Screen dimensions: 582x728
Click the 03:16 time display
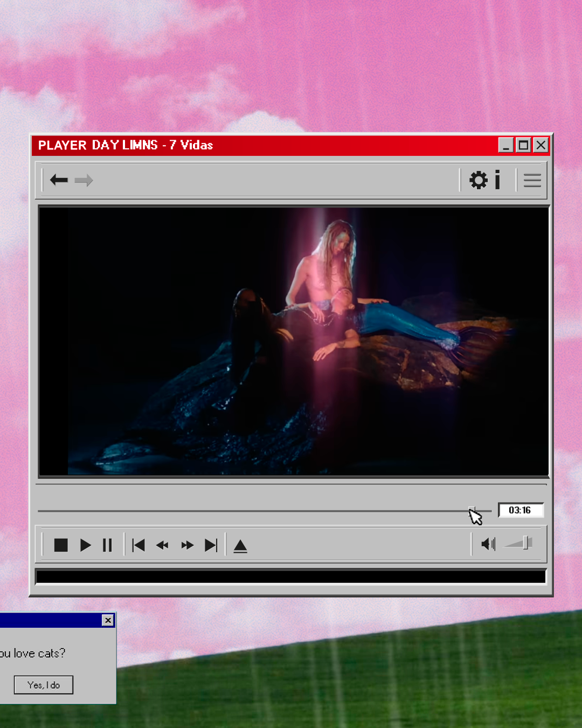520,510
